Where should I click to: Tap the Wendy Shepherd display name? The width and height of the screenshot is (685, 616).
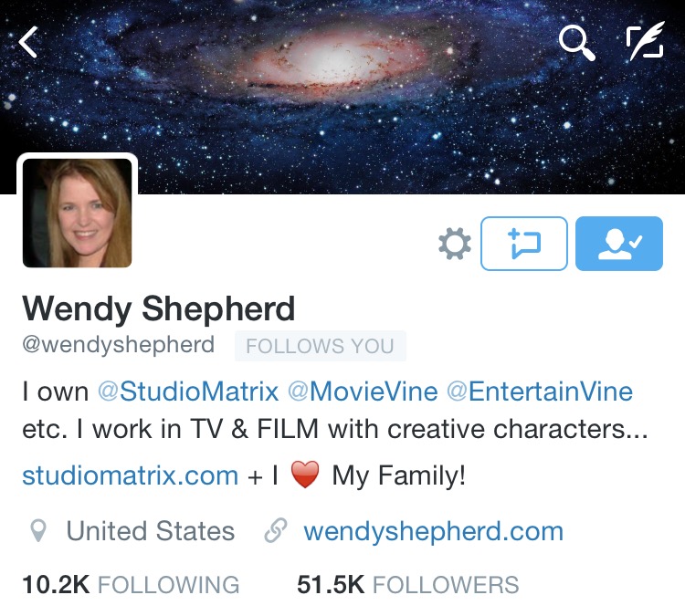coord(159,309)
